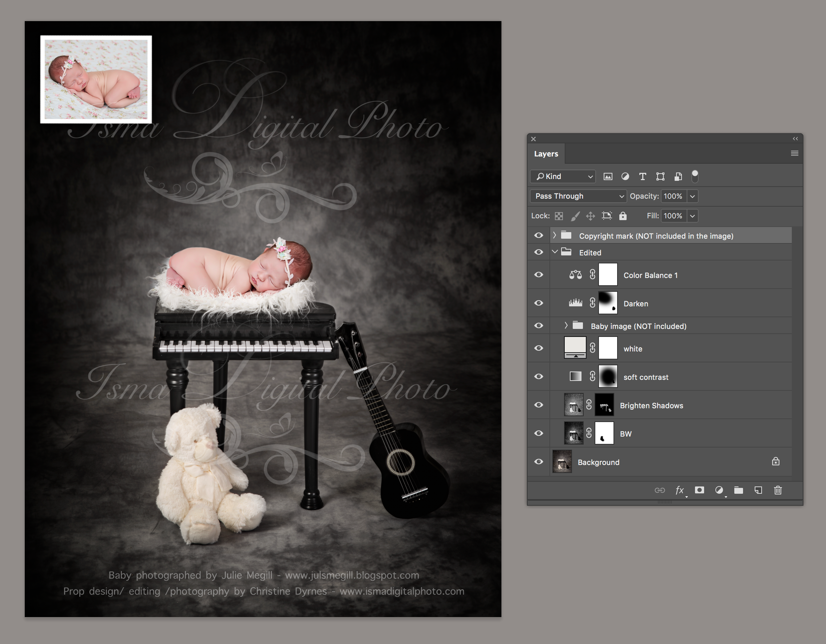Hide the Copyright mark group
Screen dimensions: 826x644
tap(539, 236)
